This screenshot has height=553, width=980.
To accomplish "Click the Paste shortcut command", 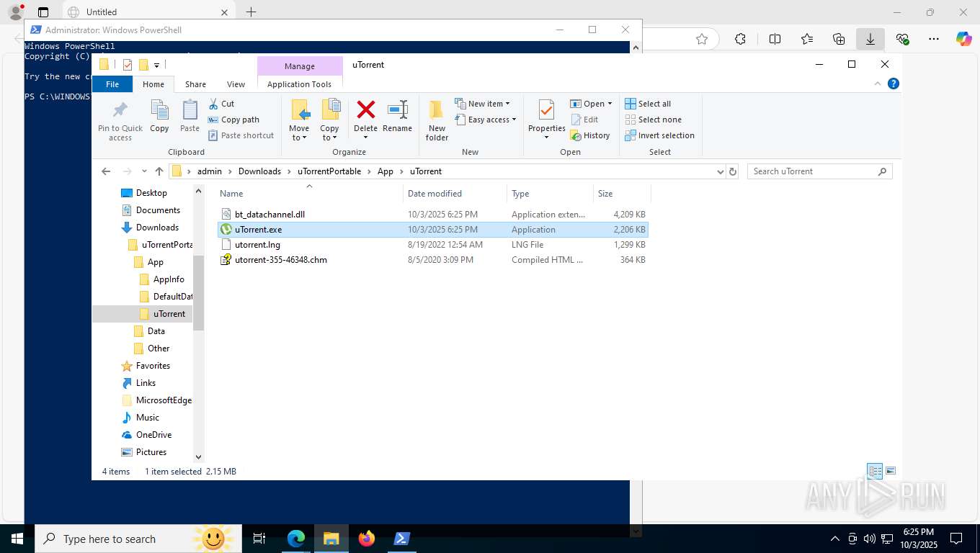I will [x=241, y=135].
